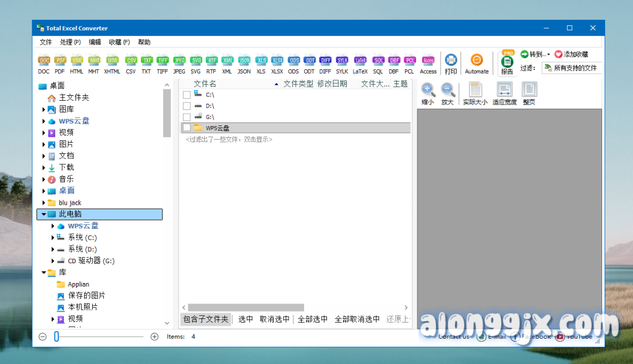Viewport: 633px width, 364px height.
Task: Open the filter dropdown 所有支持的文件
Action: pos(571,68)
